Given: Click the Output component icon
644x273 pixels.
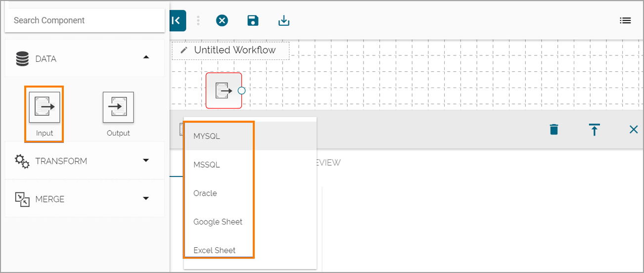Looking at the screenshot, I should (118, 107).
